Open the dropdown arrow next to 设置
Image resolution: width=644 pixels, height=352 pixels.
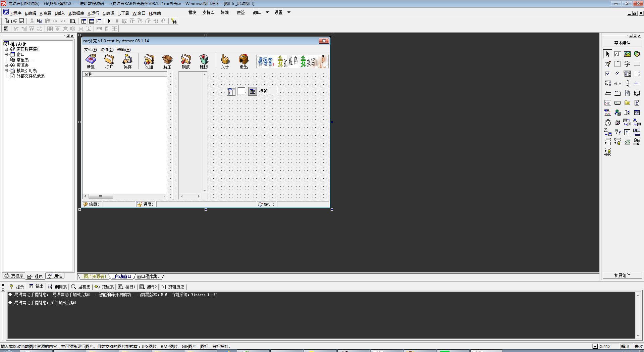click(x=289, y=12)
